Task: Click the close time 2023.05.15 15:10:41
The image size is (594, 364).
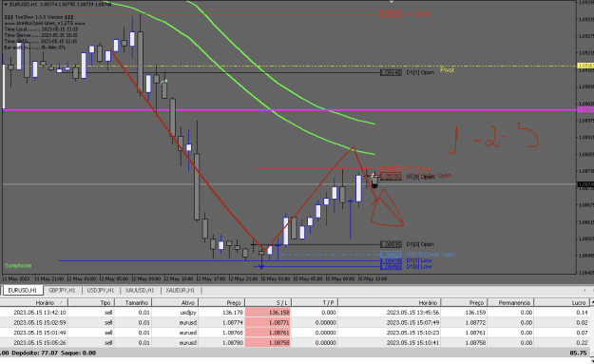Action: [412, 343]
